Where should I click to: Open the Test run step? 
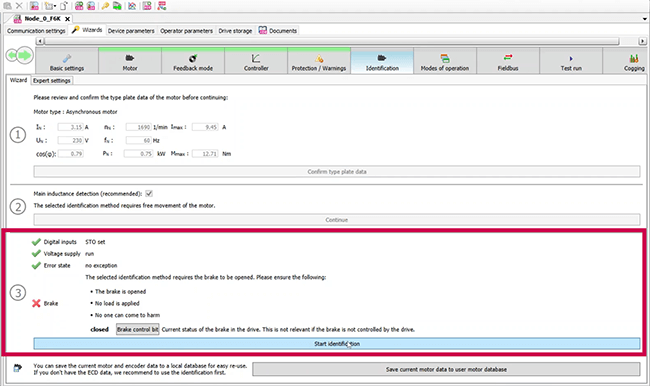pyautogui.click(x=571, y=61)
